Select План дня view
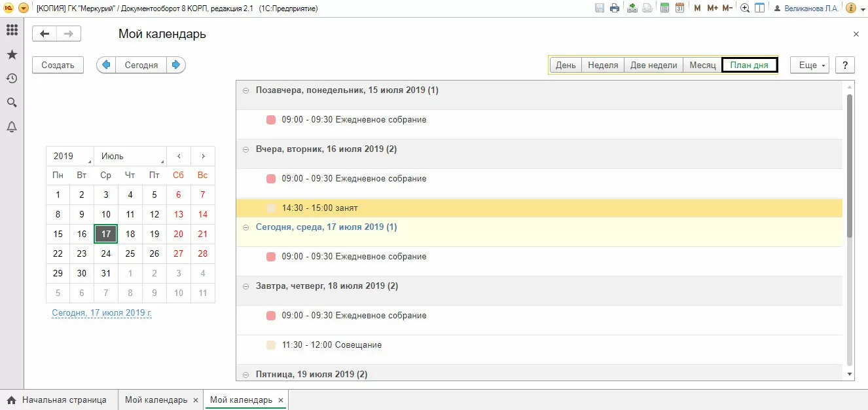The image size is (868, 410). [750, 65]
